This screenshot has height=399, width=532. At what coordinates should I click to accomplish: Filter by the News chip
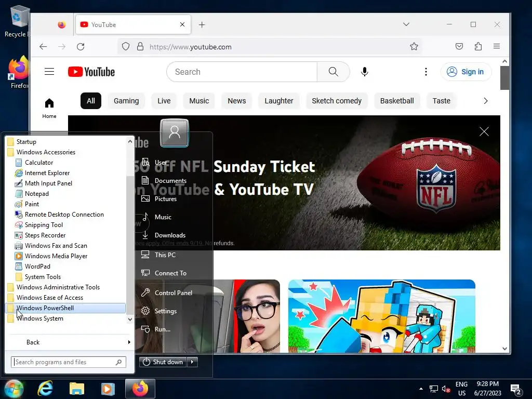237,101
